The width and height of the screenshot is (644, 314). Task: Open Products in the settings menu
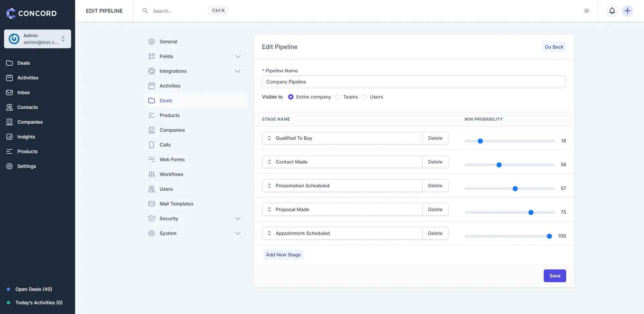[x=196, y=115]
